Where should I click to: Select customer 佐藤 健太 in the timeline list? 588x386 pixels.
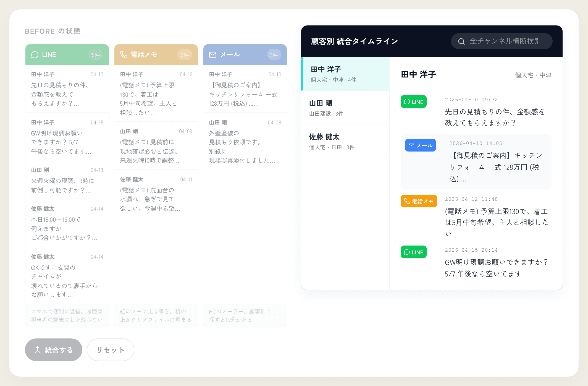click(345, 141)
